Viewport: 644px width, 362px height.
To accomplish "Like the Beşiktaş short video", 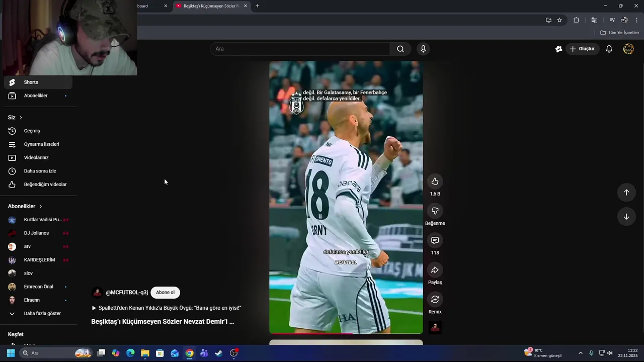I will [435, 182].
